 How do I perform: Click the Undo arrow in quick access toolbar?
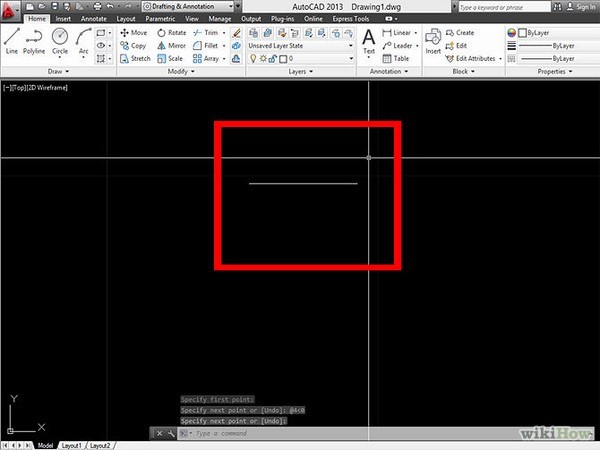pos(110,7)
